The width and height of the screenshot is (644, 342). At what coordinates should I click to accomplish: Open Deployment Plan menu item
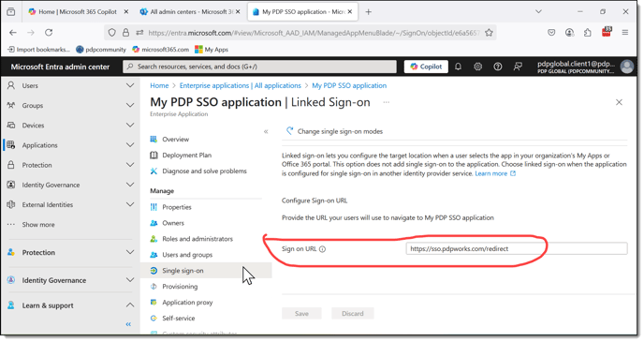[x=186, y=156]
